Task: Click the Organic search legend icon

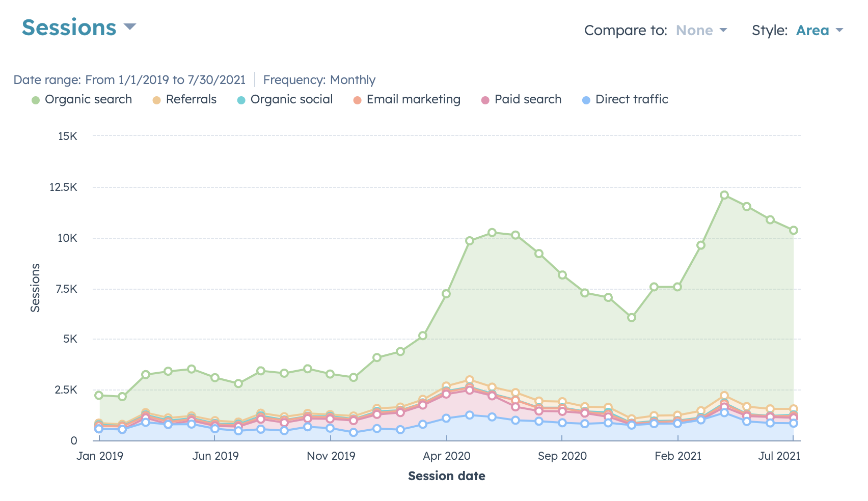Action: pyautogui.click(x=34, y=99)
